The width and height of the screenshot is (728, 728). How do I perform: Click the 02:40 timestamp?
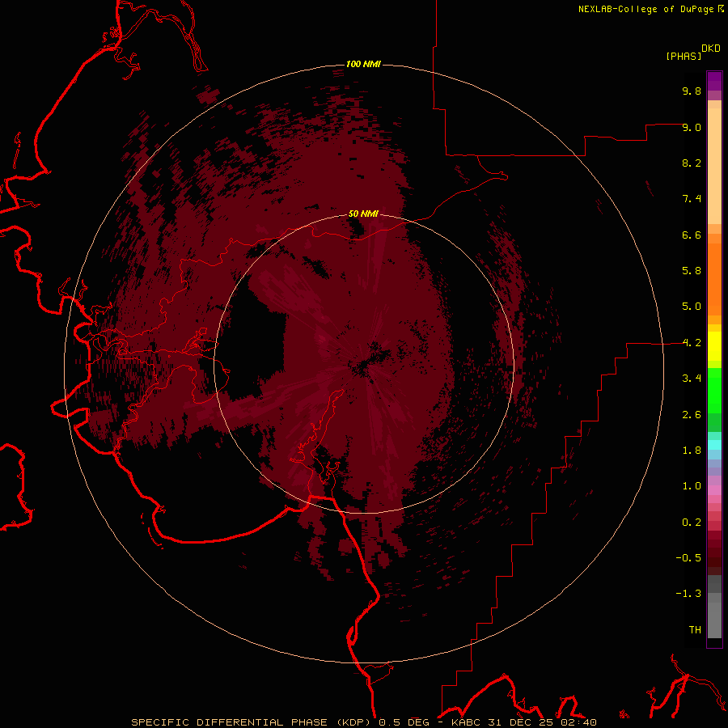pos(578,722)
